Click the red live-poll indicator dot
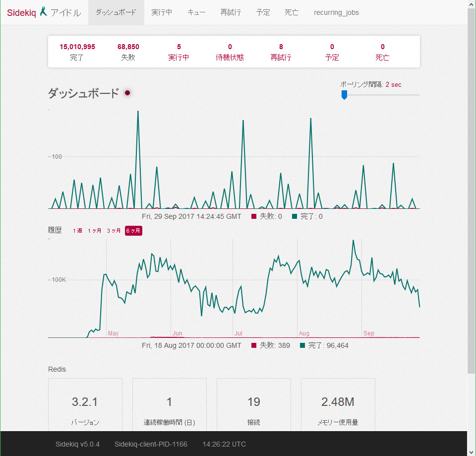The width and height of the screenshot is (476, 456). (127, 93)
